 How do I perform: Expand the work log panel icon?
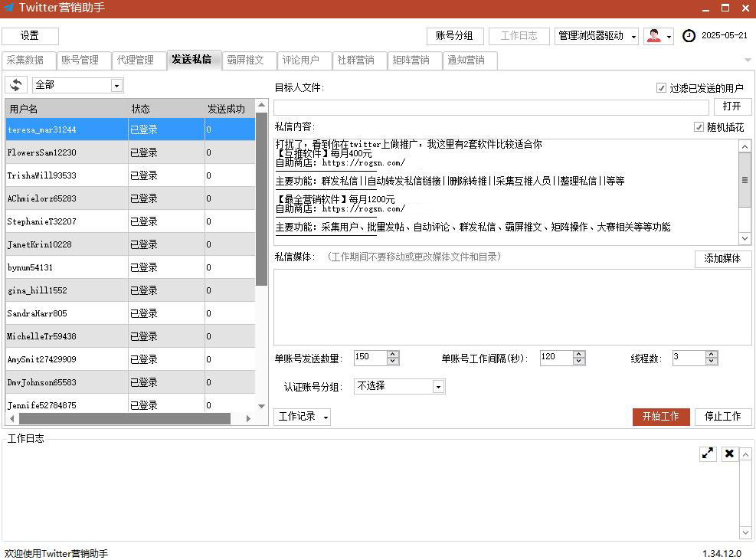click(708, 454)
